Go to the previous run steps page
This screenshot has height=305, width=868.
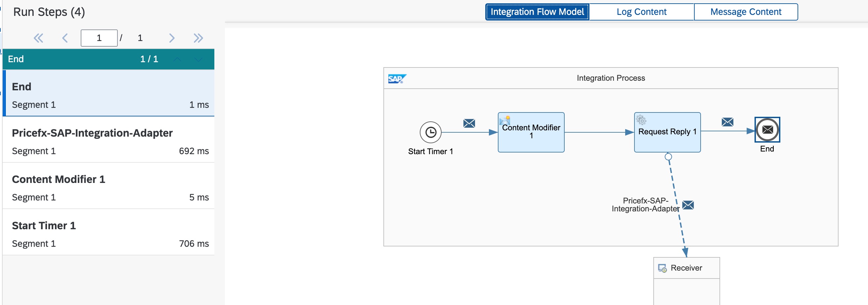[65, 38]
